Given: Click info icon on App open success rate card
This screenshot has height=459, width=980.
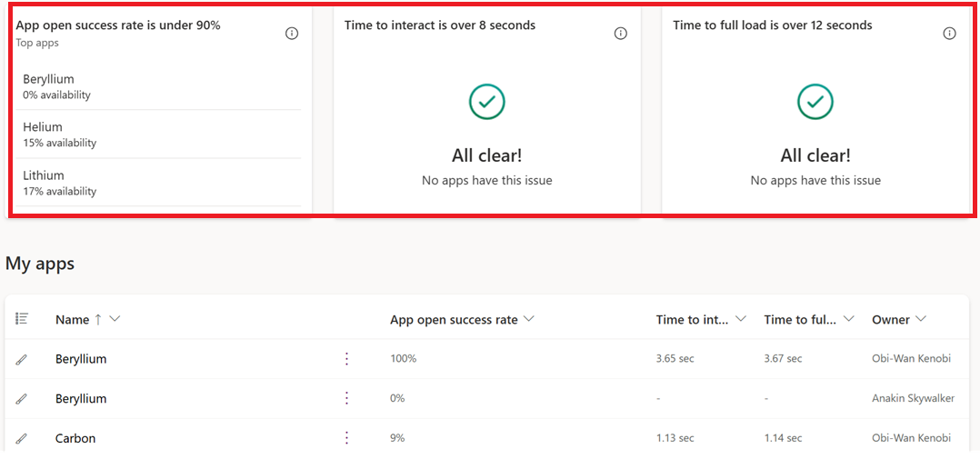Looking at the screenshot, I should coord(292,34).
